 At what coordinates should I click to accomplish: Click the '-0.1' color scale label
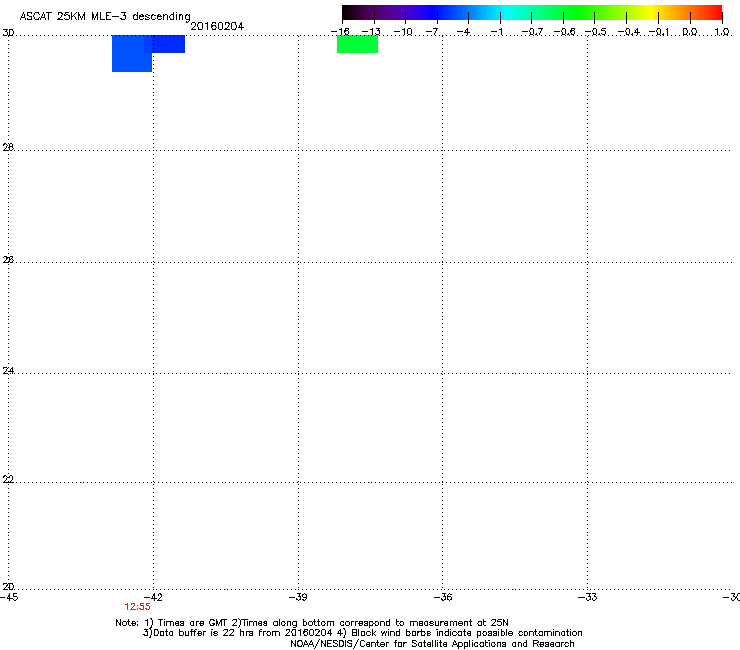pos(659,32)
